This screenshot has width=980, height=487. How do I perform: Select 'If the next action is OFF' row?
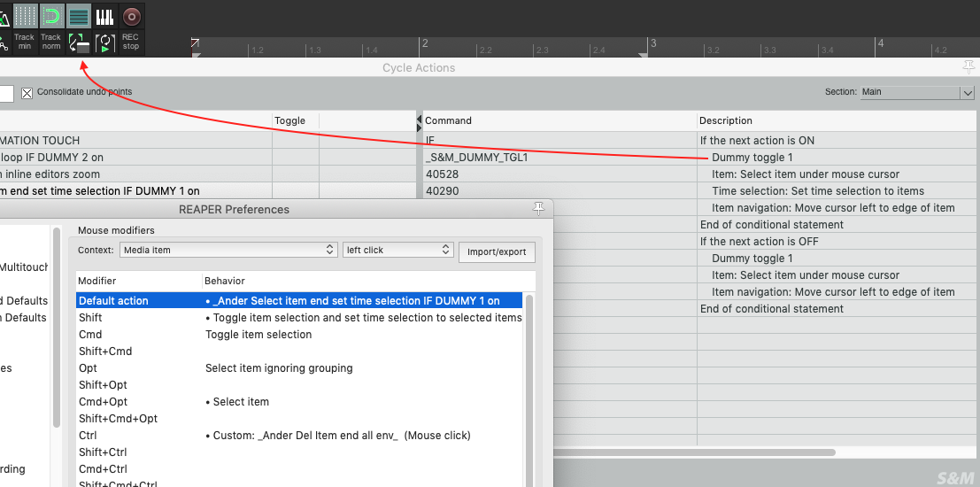836,242
